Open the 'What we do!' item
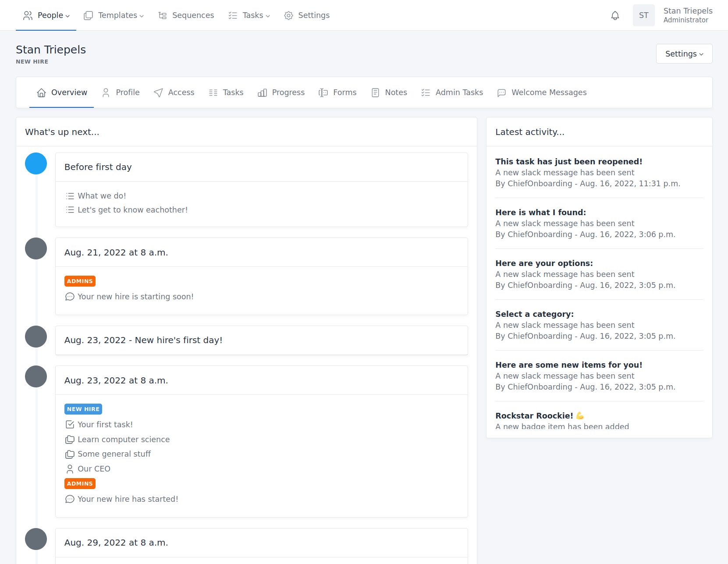This screenshot has height=564, width=728. (102, 196)
